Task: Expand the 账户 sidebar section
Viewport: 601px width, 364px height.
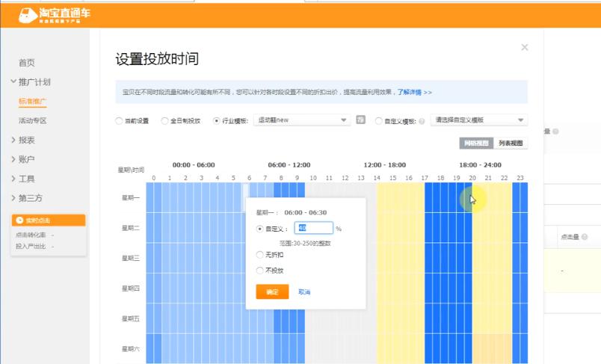Action: (13, 159)
